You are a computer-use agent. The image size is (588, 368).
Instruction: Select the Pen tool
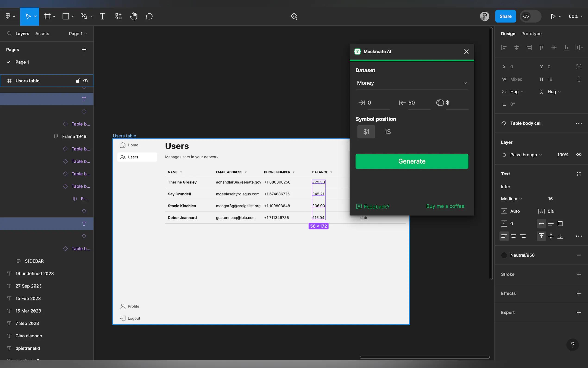tap(84, 16)
